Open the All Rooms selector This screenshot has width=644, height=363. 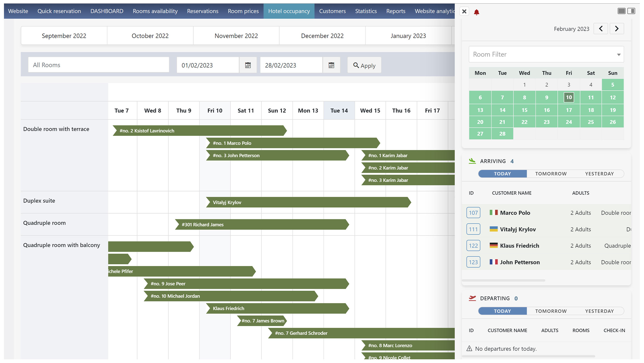pos(98,65)
